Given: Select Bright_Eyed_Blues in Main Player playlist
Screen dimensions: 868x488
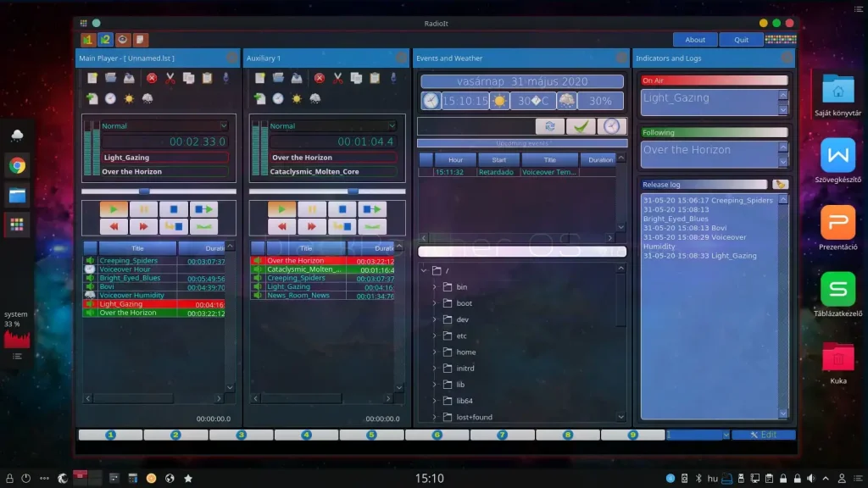Looking at the screenshot, I should pos(130,278).
